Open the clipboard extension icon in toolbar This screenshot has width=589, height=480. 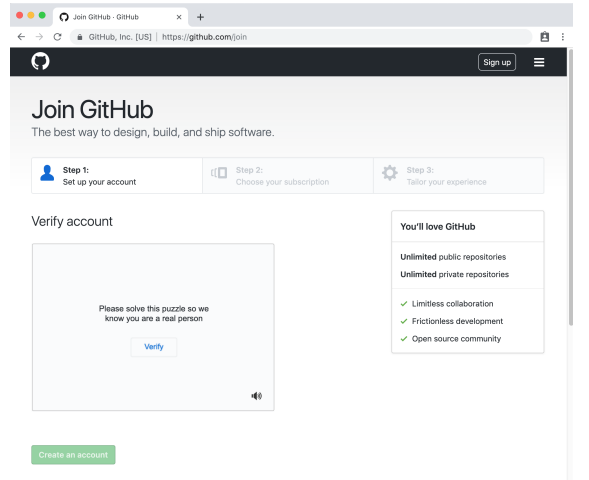(545, 37)
